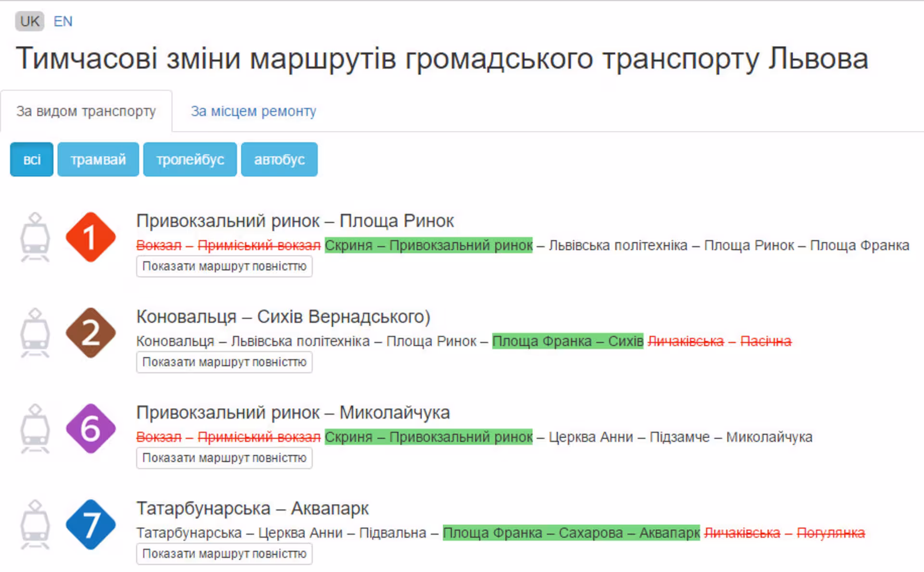Filter routes by 'тролейбус'

coord(190,159)
